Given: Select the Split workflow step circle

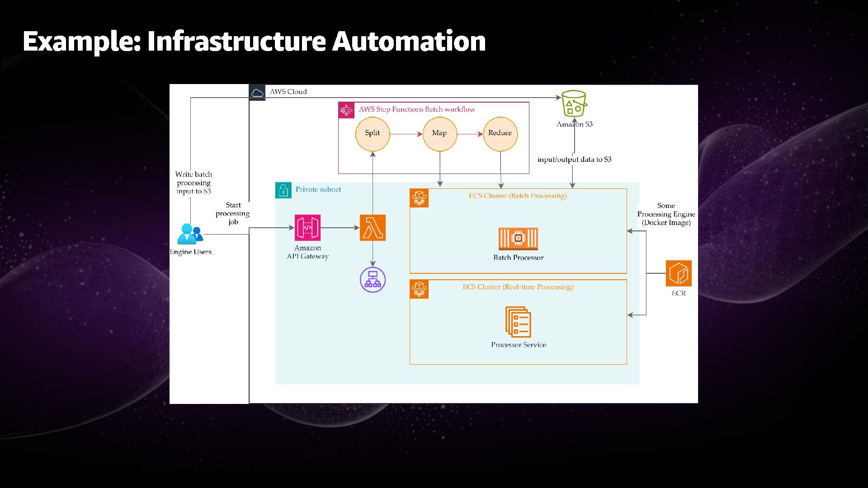Looking at the screenshot, I should [373, 133].
